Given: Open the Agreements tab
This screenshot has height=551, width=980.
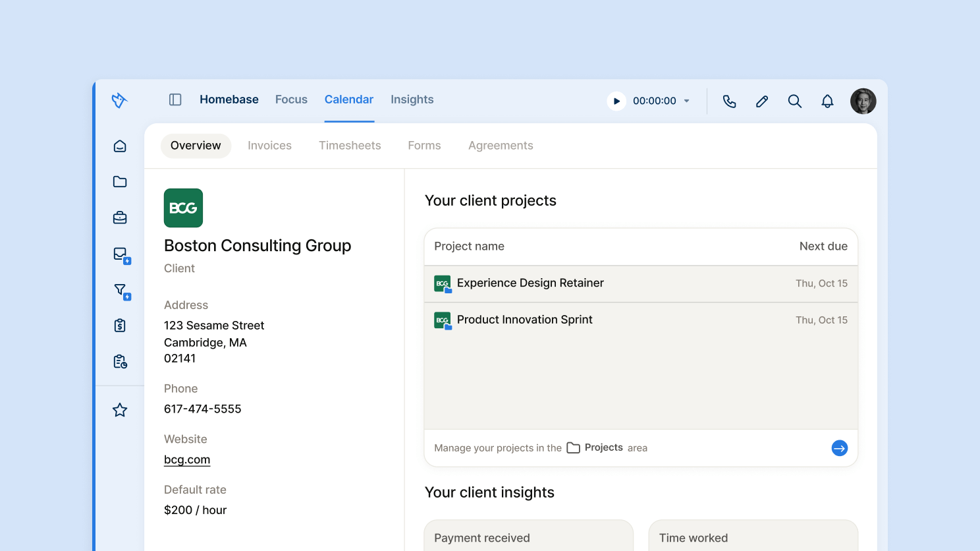Looking at the screenshot, I should coord(501,146).
